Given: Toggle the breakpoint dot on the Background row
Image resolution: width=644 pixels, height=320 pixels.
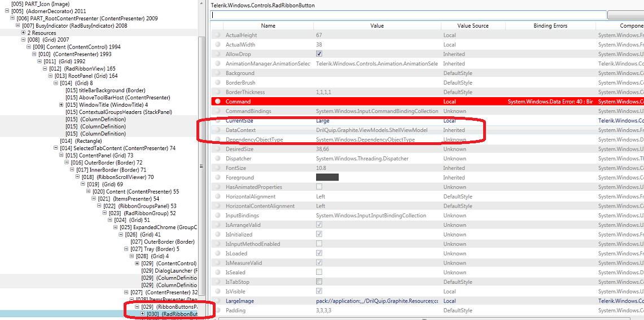Looking at the screenshot, I should pyautogui.click(x=218, y=73).
